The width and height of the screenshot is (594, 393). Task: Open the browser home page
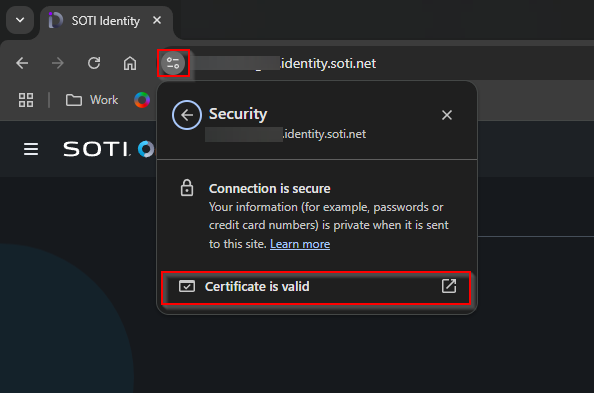click(x=130, y=63)
